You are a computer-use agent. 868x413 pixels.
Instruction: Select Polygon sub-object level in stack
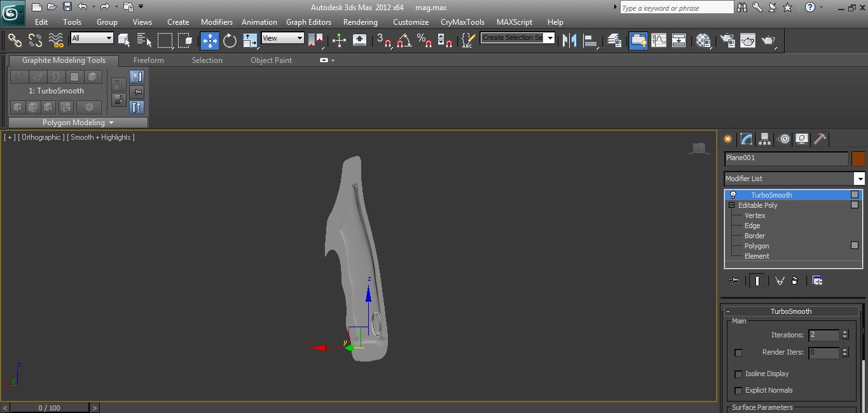pyautogui.click(x=757, y=246)
